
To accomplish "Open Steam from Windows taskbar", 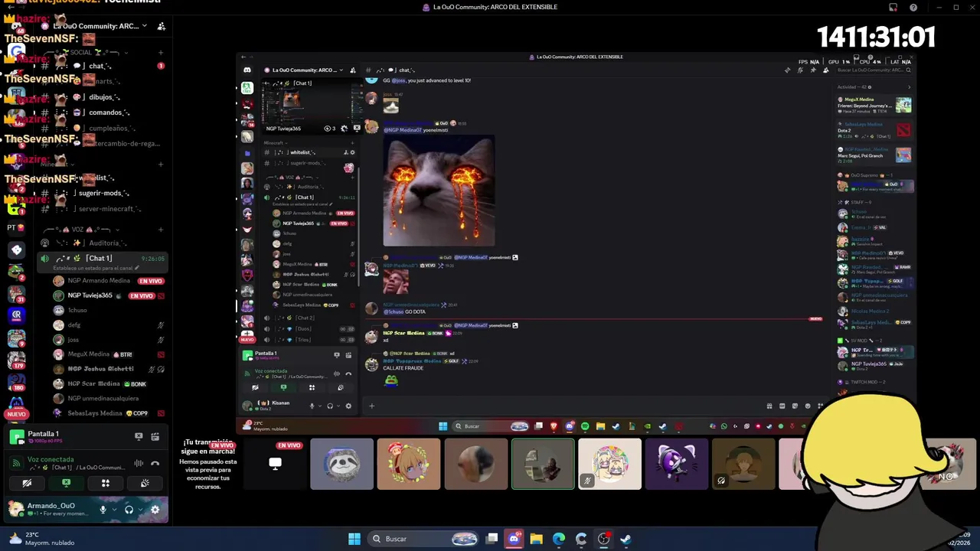I will click(626, 539).
